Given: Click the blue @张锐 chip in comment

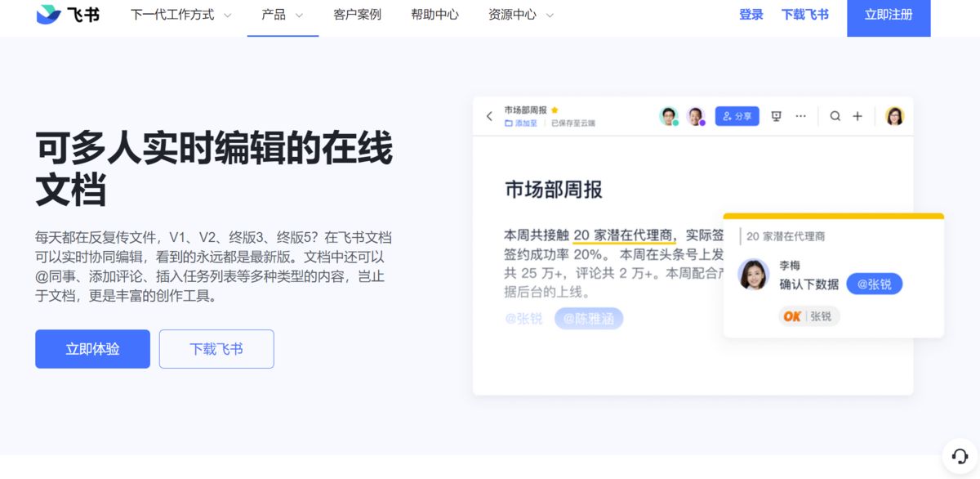Looking at the screenshot, I should (875, 284).
